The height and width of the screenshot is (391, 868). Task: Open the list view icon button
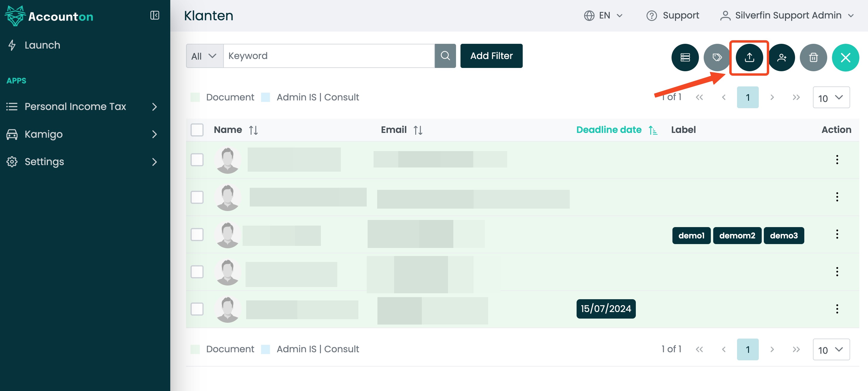[685, 58]
